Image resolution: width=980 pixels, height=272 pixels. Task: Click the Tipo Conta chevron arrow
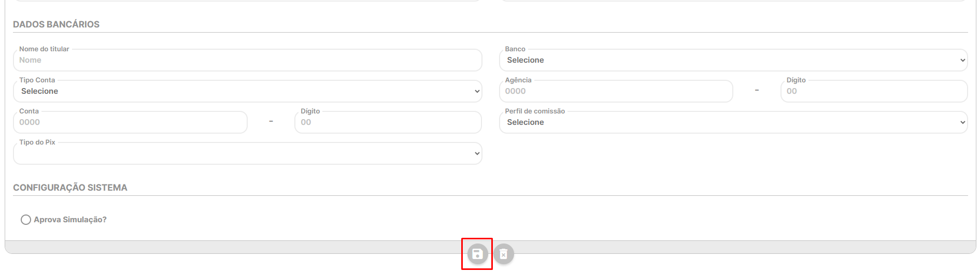click(x=477, y=91)
